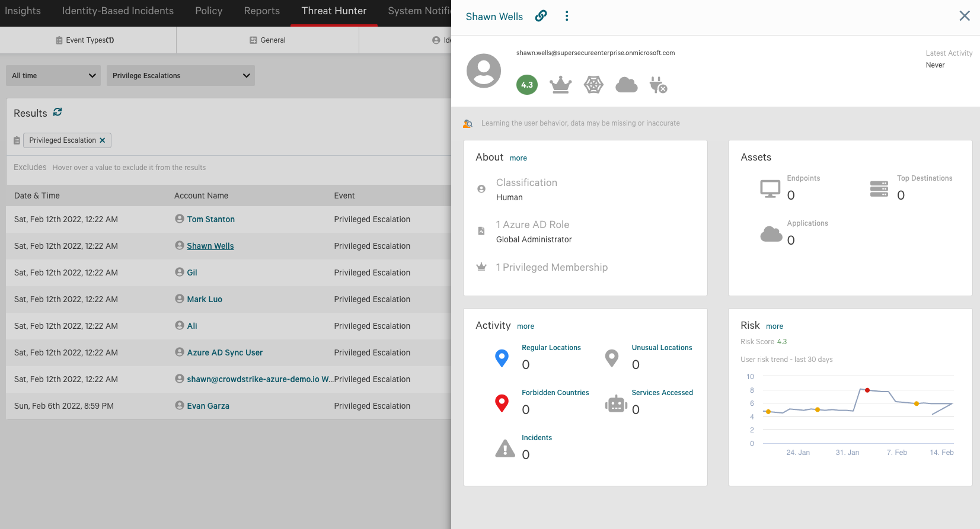The width and height of the screenshot is (980, 529).
Task: Expand the Privilege Escalations dropdown
Action: click(180, 76)
